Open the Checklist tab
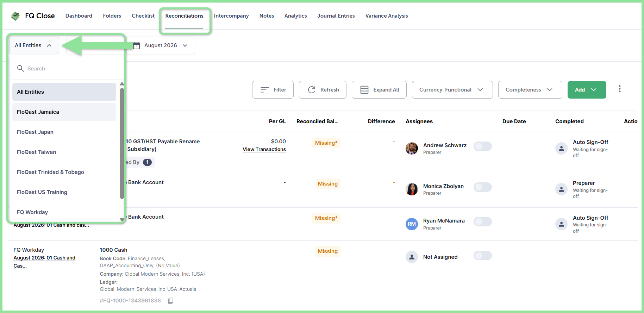 143,16
